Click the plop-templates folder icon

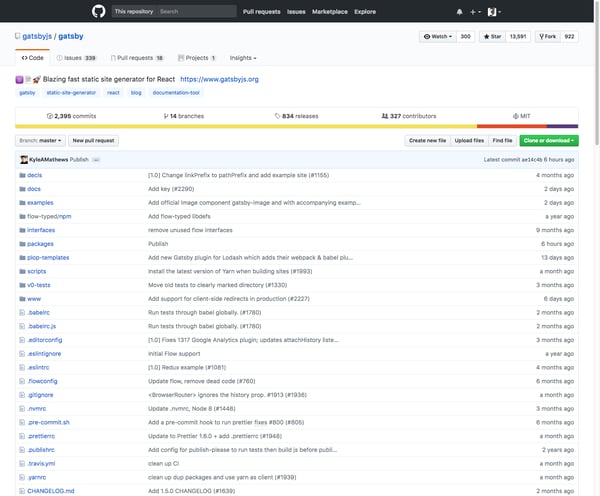(22, 258)
